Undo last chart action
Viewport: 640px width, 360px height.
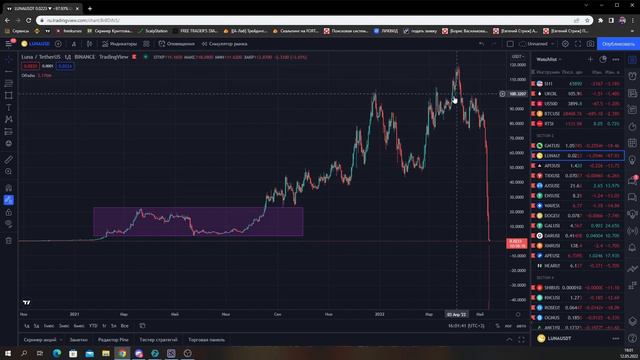(x=481, y=44)
